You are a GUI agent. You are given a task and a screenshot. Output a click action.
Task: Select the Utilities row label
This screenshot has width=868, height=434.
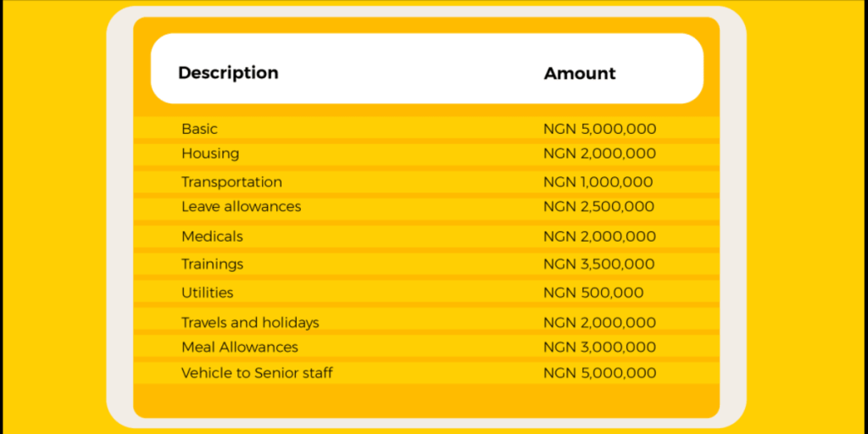tap(207, 292)
